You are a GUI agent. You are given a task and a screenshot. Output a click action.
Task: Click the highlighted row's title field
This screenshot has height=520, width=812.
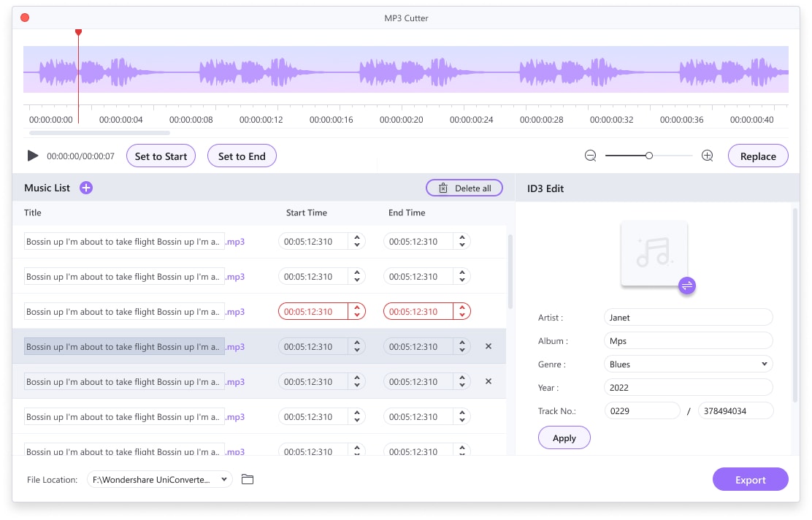pyautogui.click(x=124, y=347)
